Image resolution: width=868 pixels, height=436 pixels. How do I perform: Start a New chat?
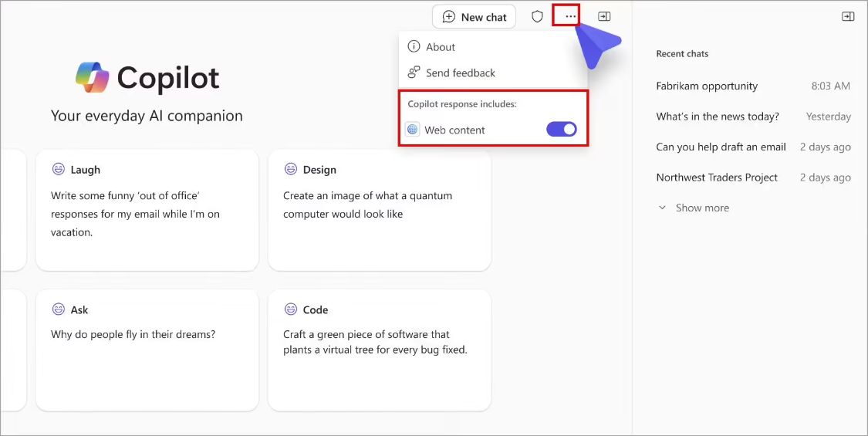click(x=474, y=17)
